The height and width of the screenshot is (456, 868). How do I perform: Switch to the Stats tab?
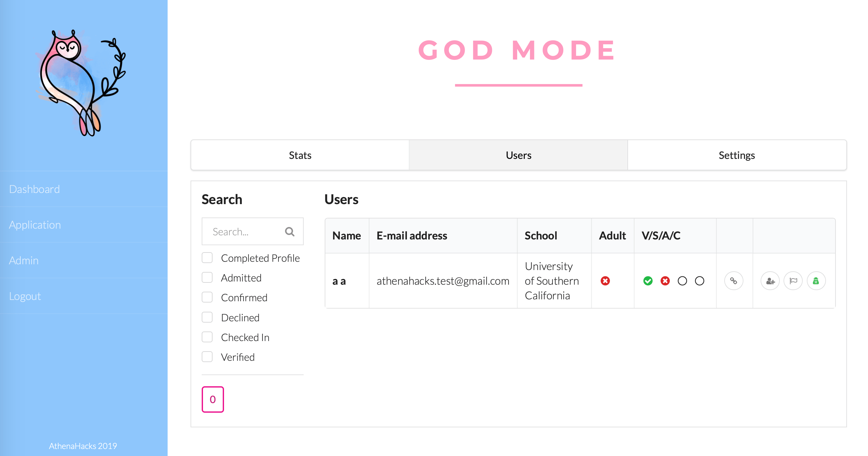pyautogui.click(x=299, y=155)
